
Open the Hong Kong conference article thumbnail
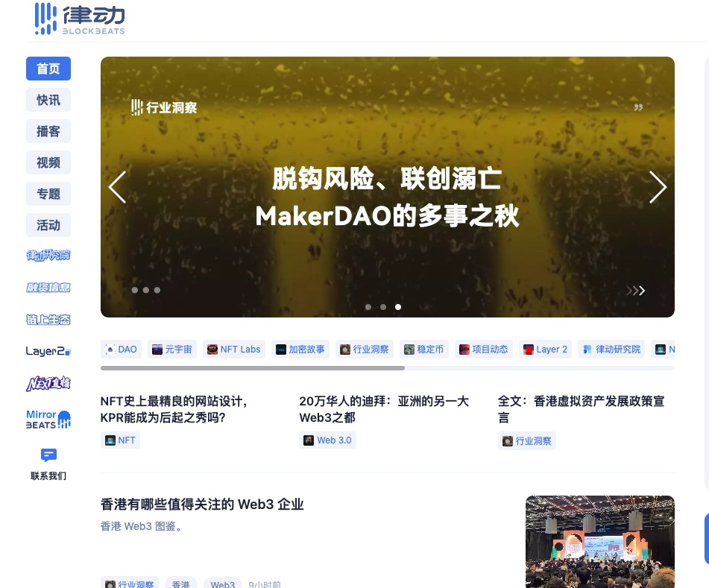coord(599,542)
